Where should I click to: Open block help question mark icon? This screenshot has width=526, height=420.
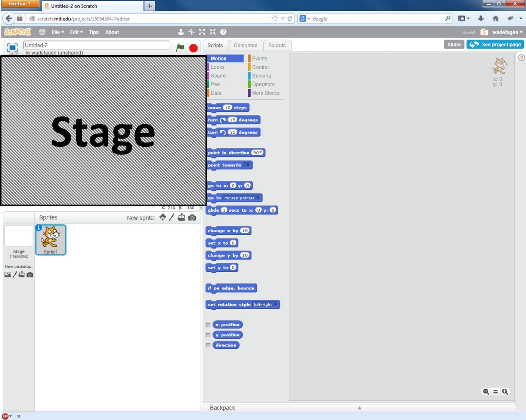click(223, 32)
